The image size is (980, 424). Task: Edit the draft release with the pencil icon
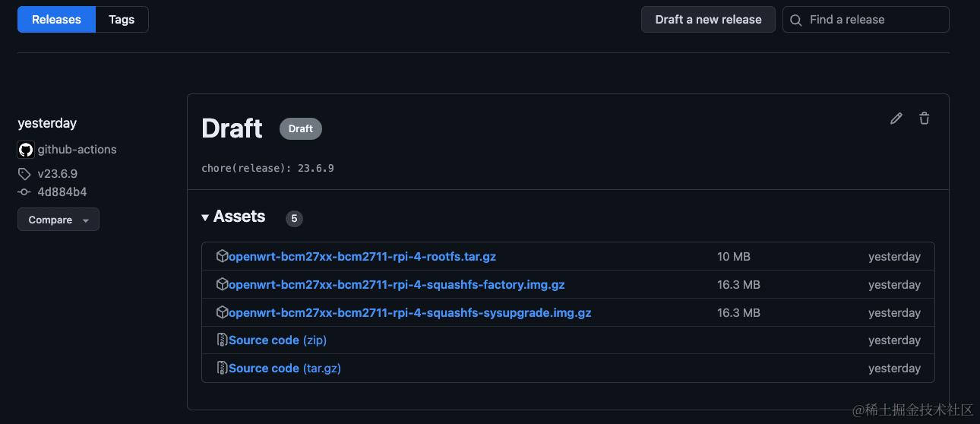(x=896, y=119)
